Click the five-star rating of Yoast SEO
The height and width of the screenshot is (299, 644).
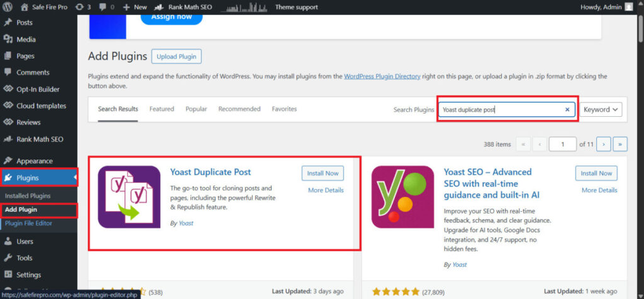(396, 293)
